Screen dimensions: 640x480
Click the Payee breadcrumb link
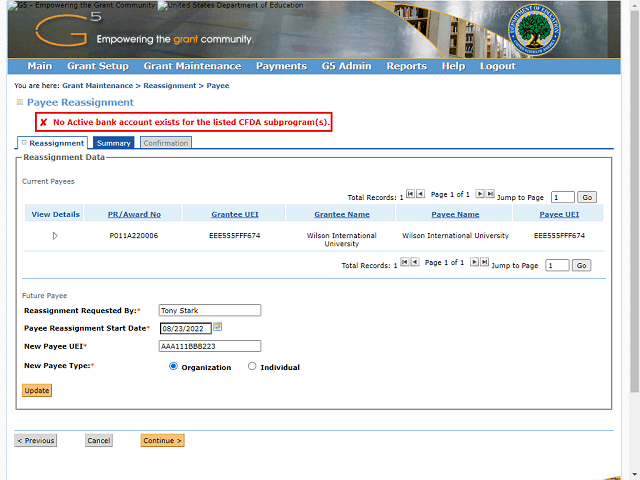(218, 86)
